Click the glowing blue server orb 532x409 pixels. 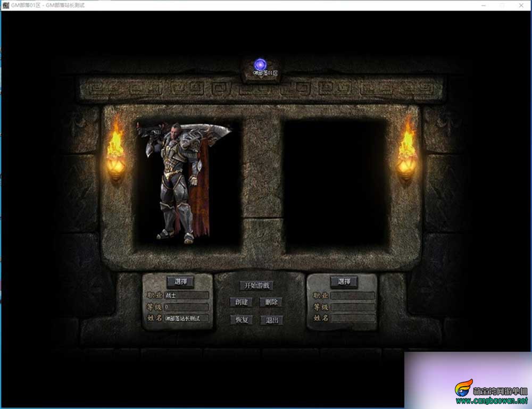pos(260,64)
